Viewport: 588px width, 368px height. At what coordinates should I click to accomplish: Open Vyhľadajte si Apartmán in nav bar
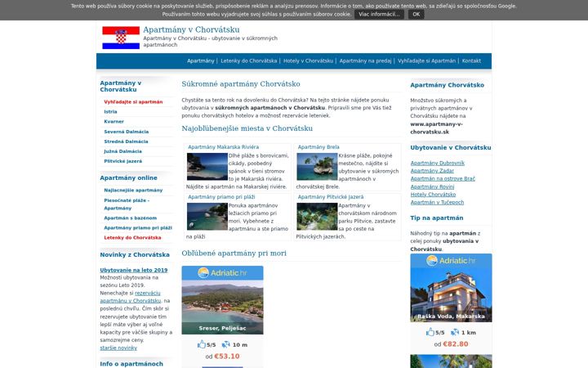427,61
